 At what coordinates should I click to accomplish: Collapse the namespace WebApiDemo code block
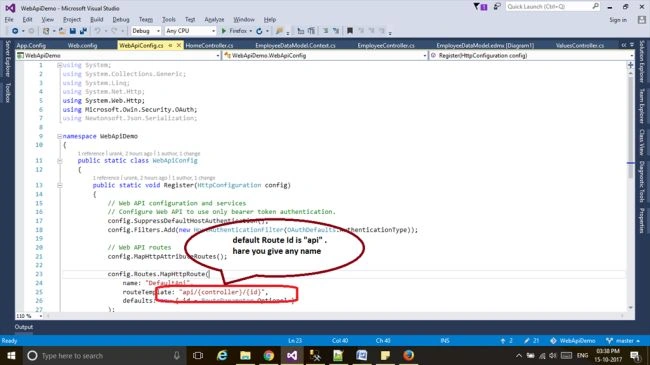click(x=59, y=136)
